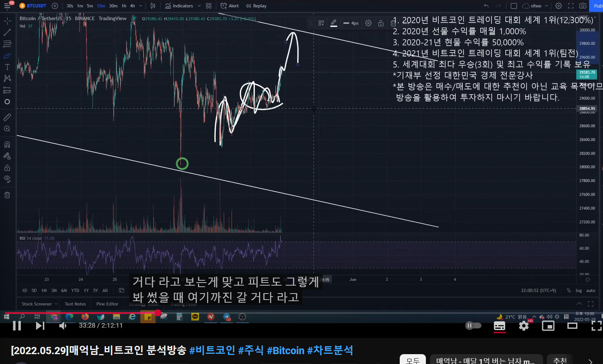This screenshot has width=603, height=364.
Task: Open the candlestick chart style selector
Action: coord(153,6)
